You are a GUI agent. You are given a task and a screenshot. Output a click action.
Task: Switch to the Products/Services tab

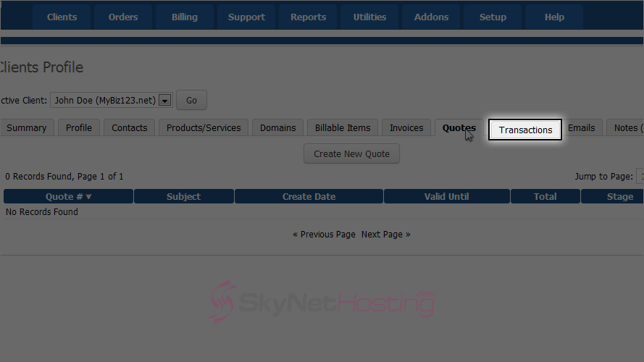pos(204,127)
